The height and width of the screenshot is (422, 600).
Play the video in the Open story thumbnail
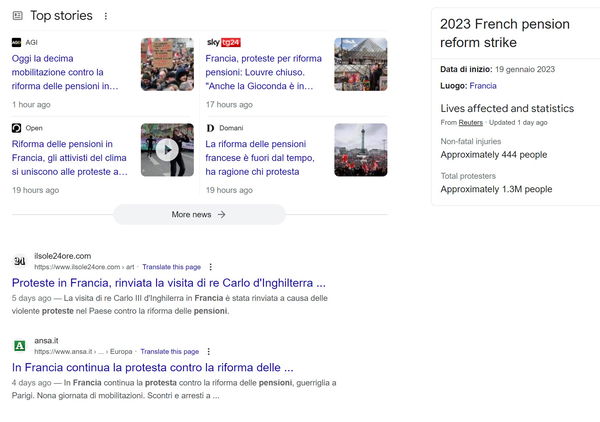point(167,150)
